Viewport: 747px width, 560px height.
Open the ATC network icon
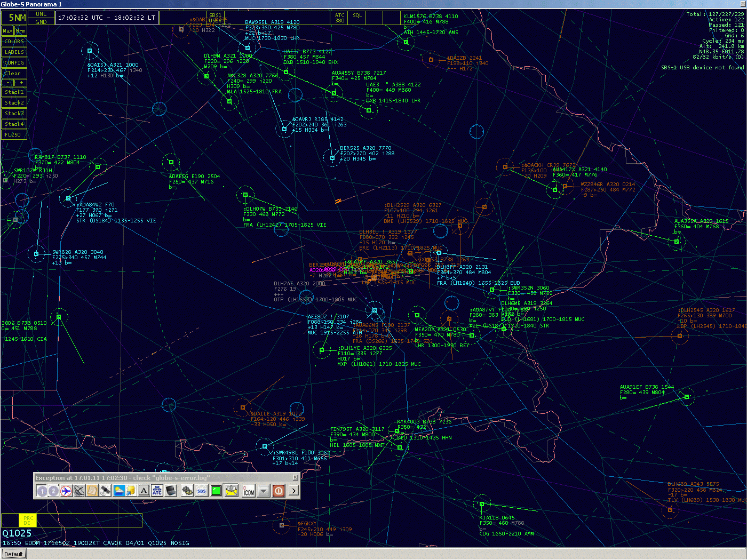(157, 491)
